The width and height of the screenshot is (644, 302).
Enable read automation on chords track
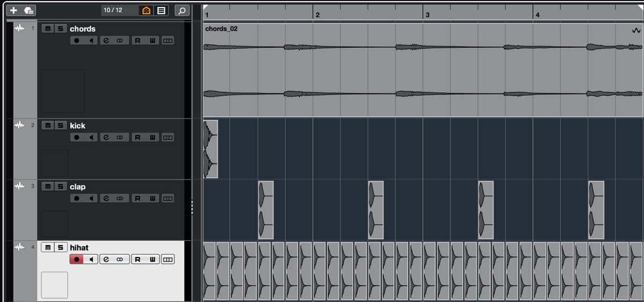click(x=138, y=40)
